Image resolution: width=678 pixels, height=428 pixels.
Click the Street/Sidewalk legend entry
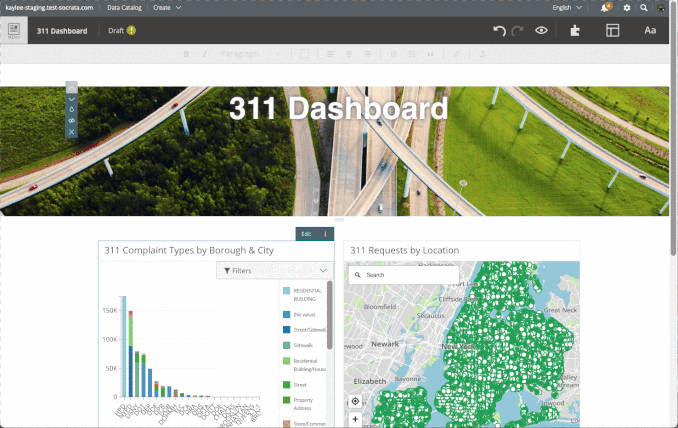point(304,330)
